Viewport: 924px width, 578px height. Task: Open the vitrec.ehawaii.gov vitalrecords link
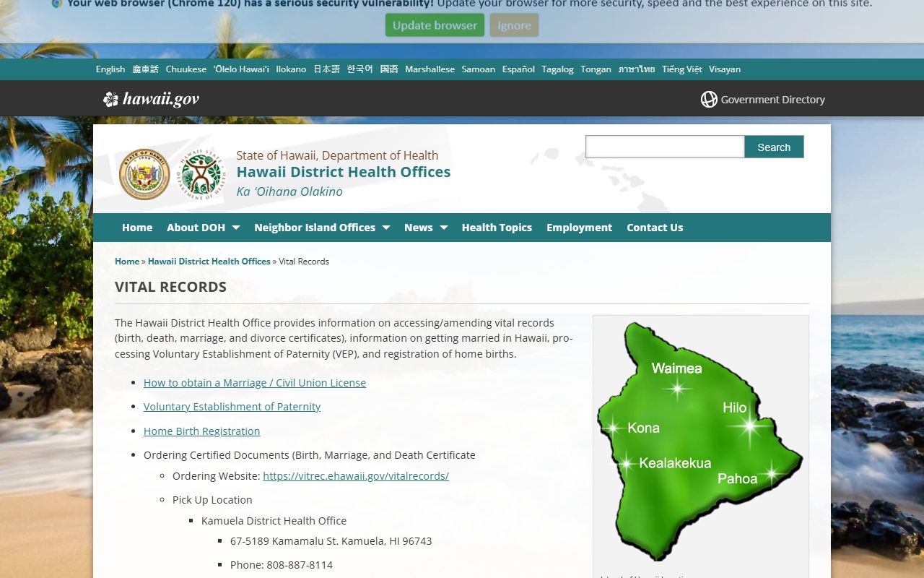coord(356,476)
